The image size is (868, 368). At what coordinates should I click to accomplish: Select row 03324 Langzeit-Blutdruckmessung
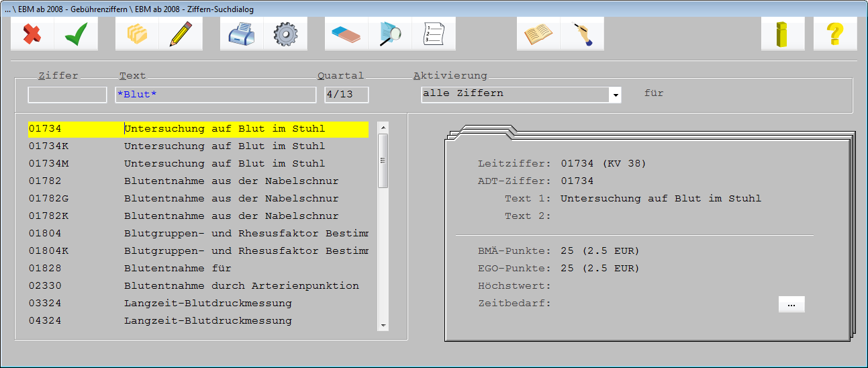(x=198, y=304)
